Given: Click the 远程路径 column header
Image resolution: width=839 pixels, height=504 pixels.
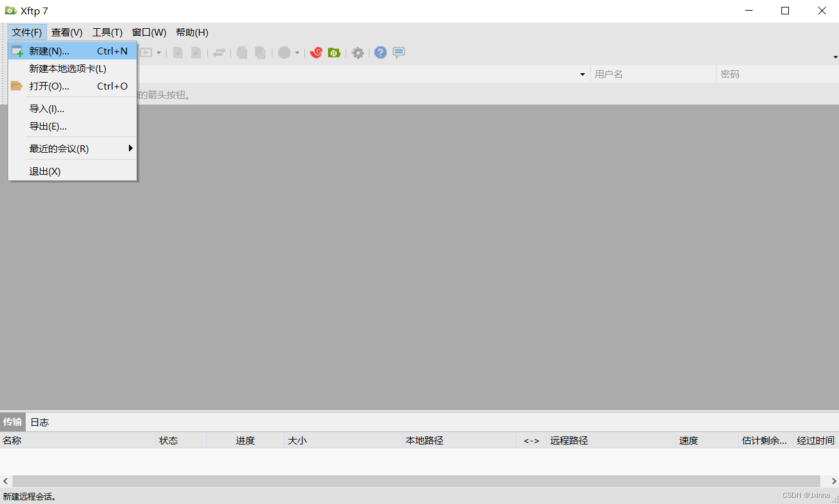Looking at the screenshot, I should point(612,441).
